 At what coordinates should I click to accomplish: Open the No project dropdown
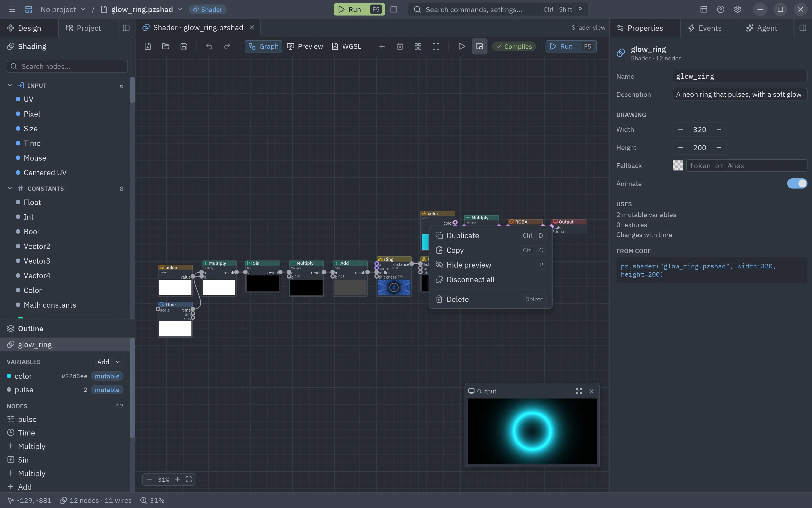[63, 9]
